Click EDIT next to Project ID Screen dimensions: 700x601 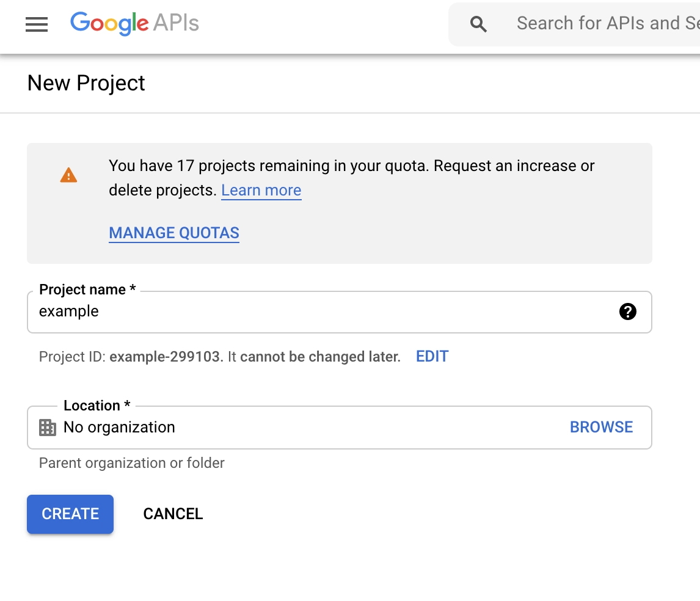coord(432,357)
